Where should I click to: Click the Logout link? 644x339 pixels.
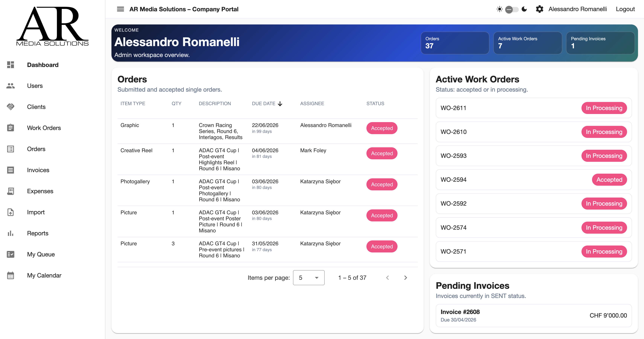pos(625,9)
